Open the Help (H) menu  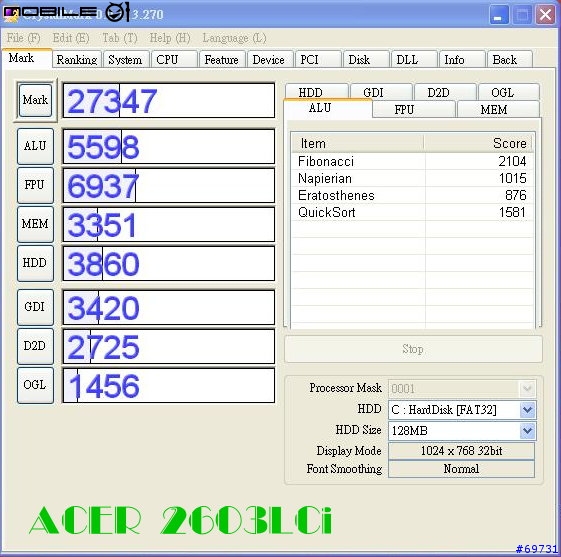(x=170, y=38)
